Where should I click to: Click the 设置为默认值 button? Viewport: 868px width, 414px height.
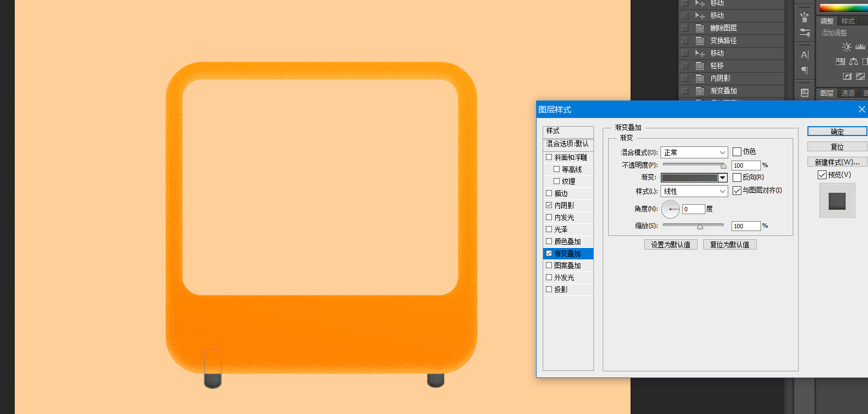(x=671, y=245)
